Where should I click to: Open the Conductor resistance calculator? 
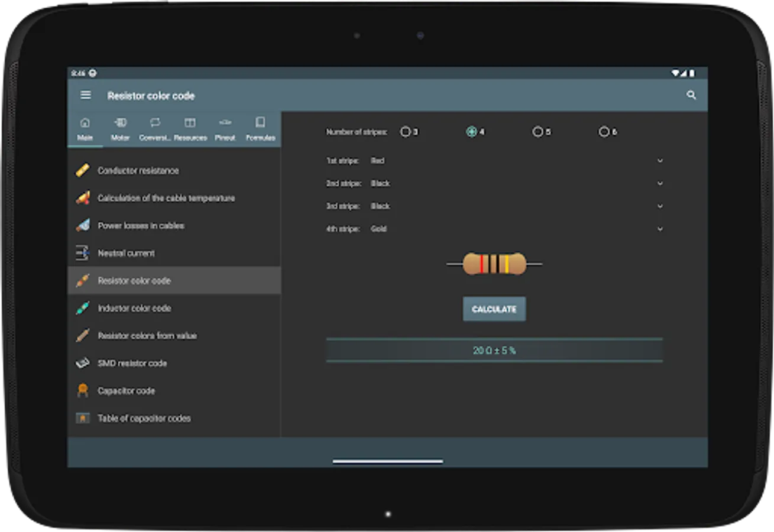pos(174,170)
